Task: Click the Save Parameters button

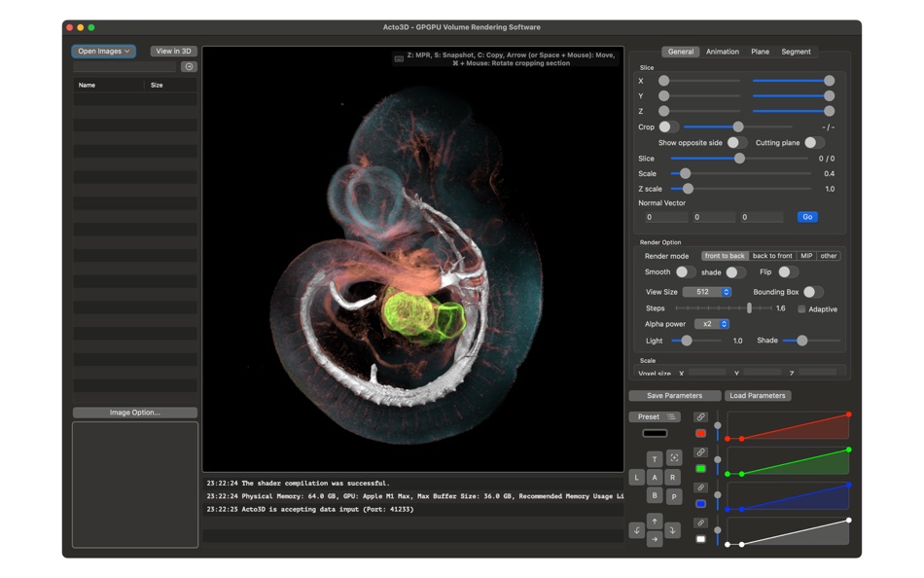Action: (674, 396)
